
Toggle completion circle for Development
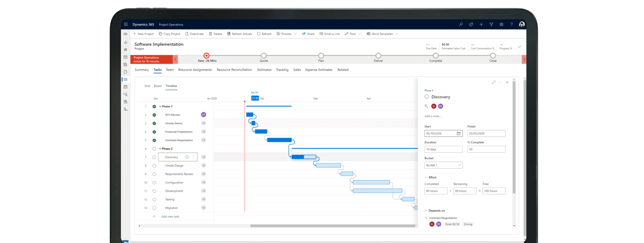tap(154, 191)
